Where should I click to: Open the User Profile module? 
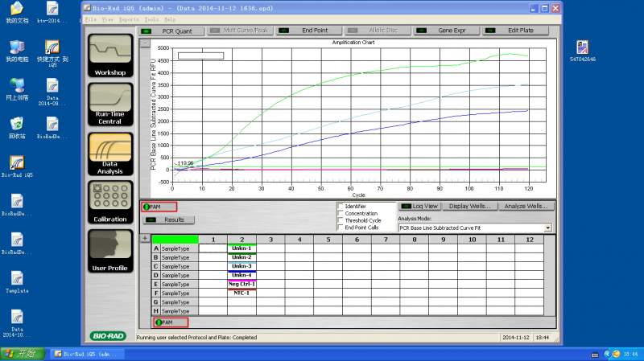tap(110, 251)
